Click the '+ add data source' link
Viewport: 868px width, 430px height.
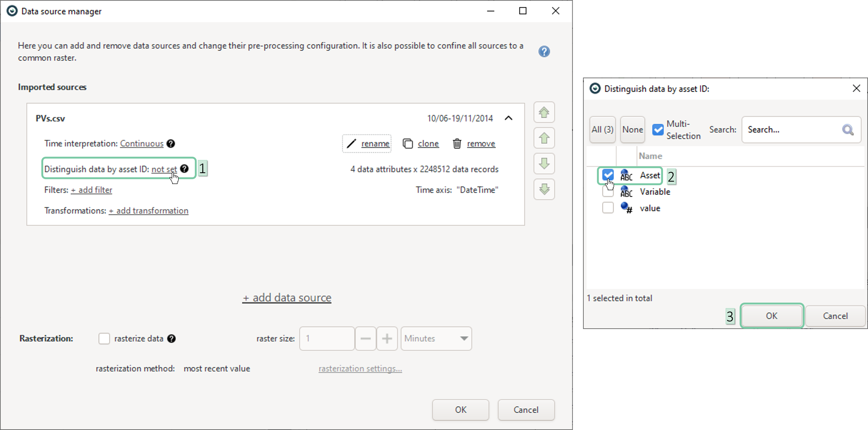[x=287, y=297]
